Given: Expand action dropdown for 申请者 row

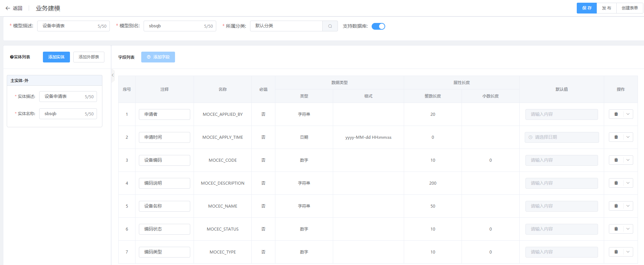Looking at the screenshot, I should 628,114.
